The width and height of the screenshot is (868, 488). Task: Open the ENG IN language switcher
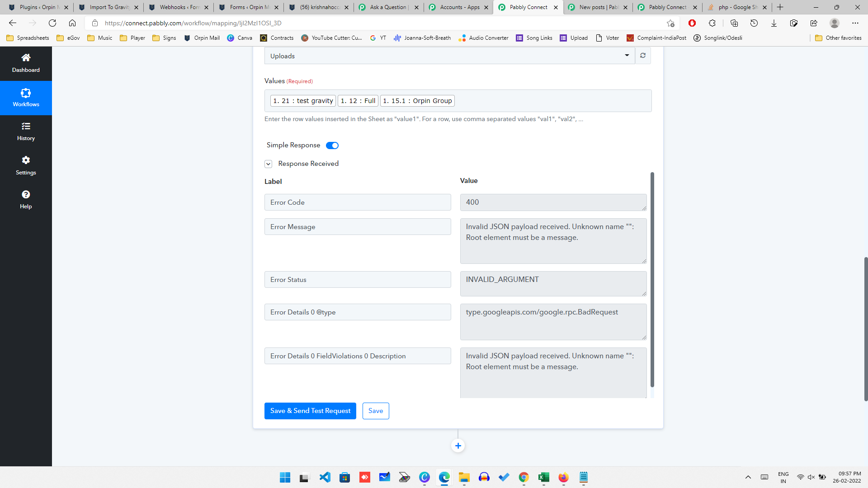click(x=783, y=477)
